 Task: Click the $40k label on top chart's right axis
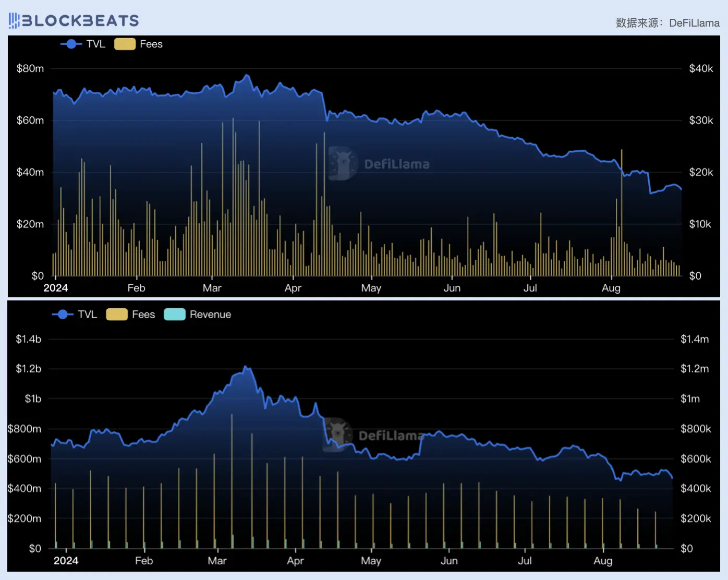coord(701,68)
